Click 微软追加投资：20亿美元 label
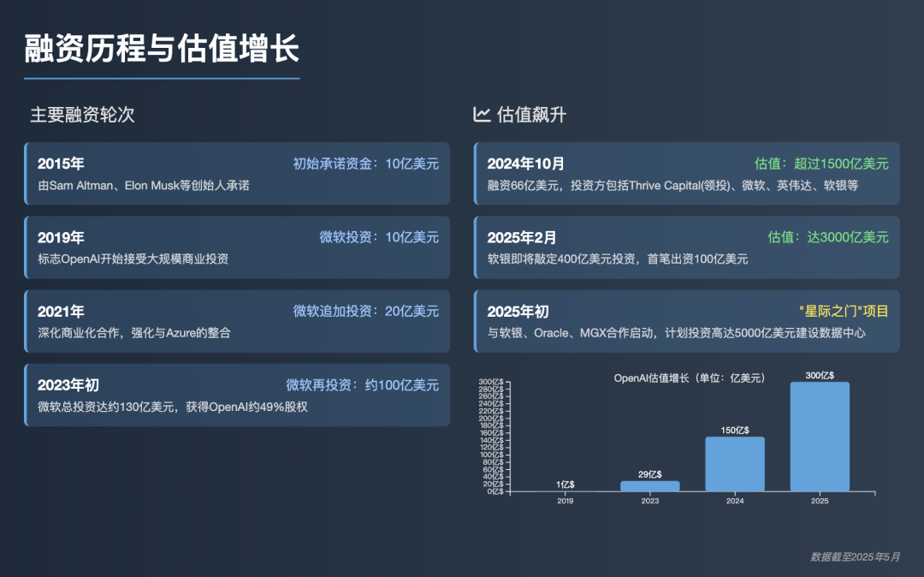Viewport: 924px width, 577px height. tap(366, 312)
